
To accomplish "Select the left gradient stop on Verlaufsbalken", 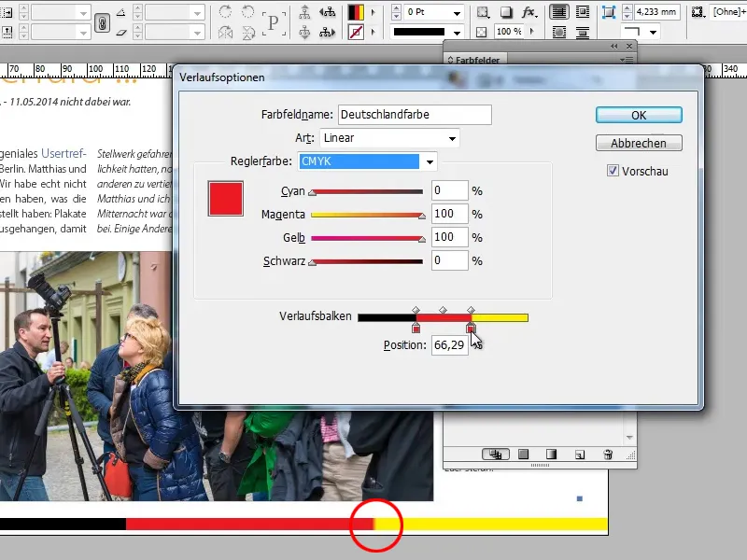I will [x=417, y=329].
